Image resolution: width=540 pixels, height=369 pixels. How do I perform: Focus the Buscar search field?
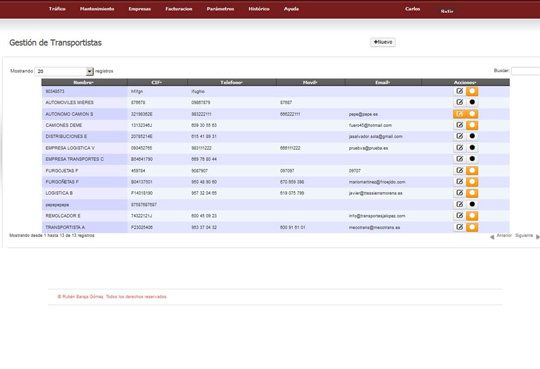526,71
